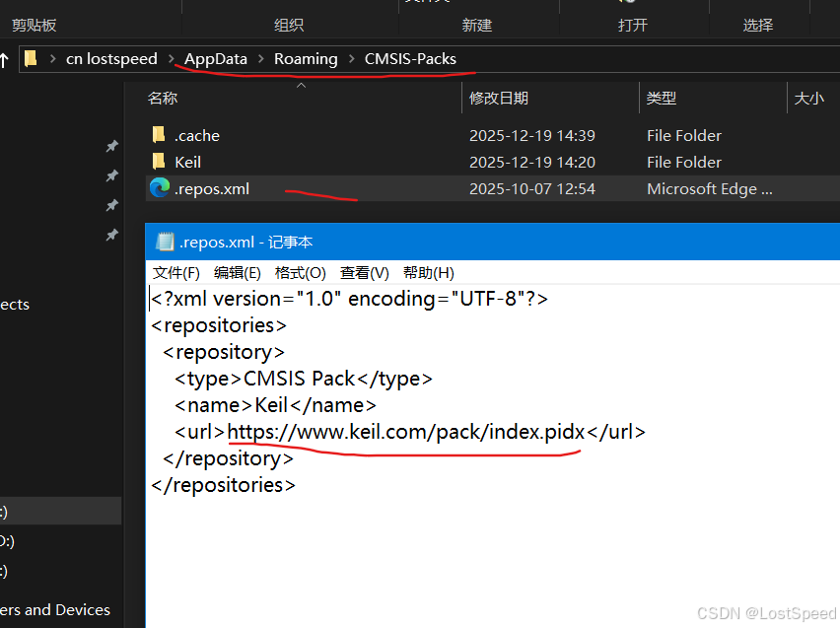Click the pin icon beside the Keil row
The height and width of the screenshot is (628, 840).
click(x=111, y=175)
